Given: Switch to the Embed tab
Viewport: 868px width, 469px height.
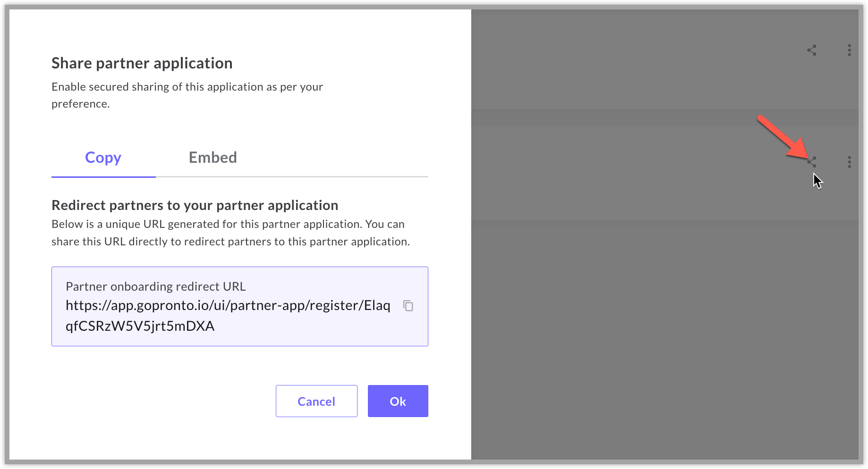Looking at the screenshot, I should pyautogui.click(x=213, y=158).
